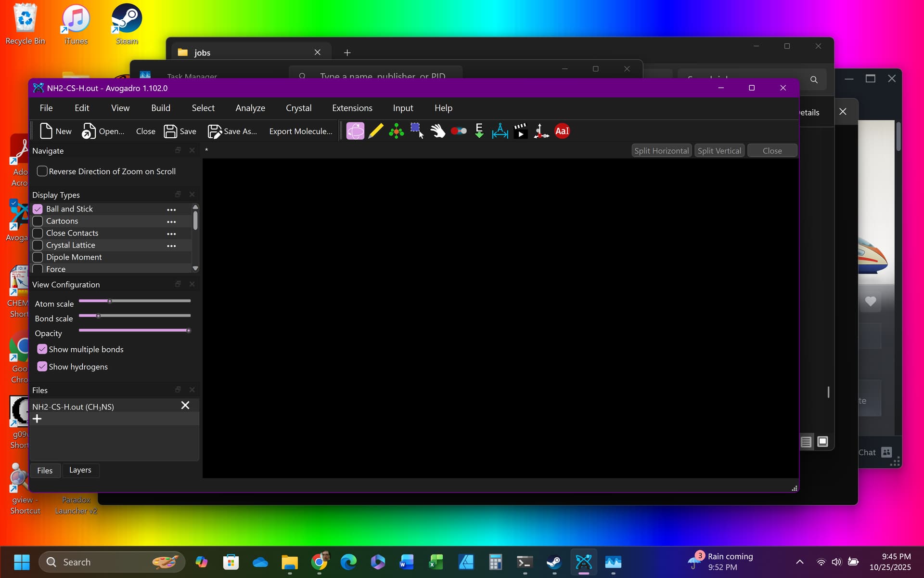Select the Measure distance tool
924x578 pixels.
point(500,131)
